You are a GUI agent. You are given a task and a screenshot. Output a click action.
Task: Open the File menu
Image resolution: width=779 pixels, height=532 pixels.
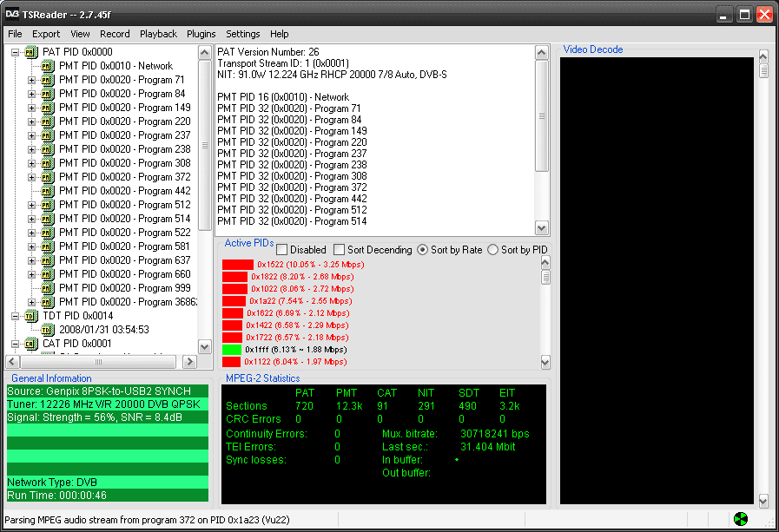(15, 34)
